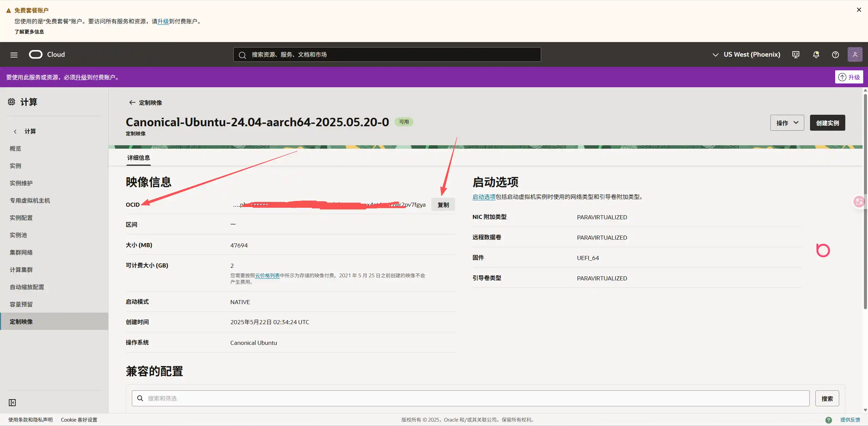Expand the US West (Phoenix) region dropdown
Image resolution: width=868 pixels, height=426 pixels.
click(746, 55)
